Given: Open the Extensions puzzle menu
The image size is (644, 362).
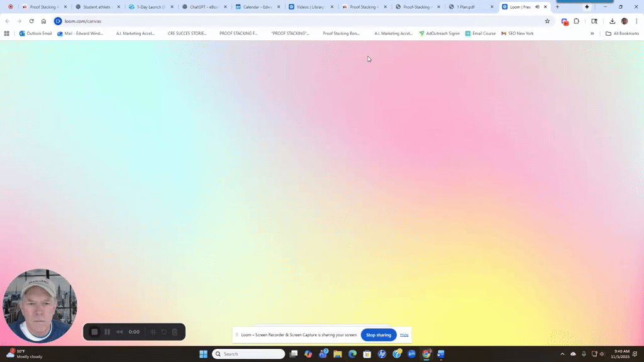Looking at the screenshot, I should click(577, 21).
